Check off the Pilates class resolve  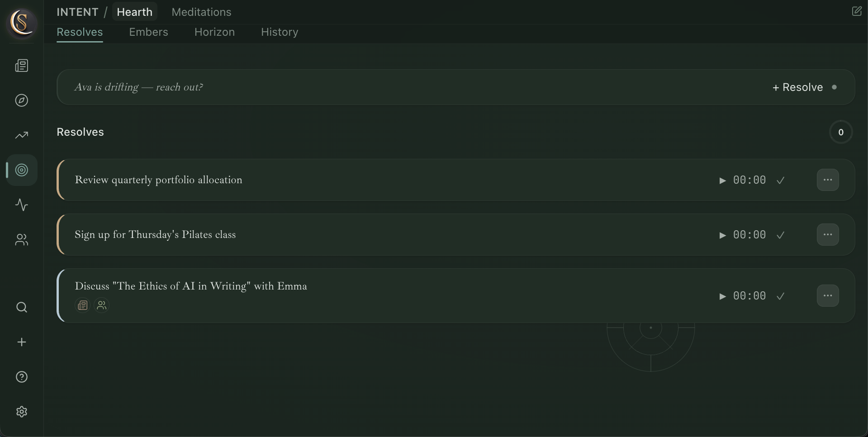coord(780,235)
